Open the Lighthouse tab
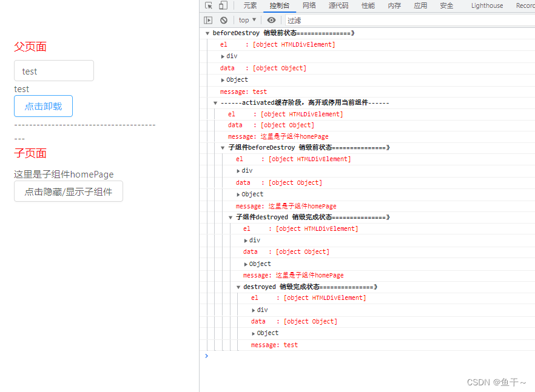 tap(487, 6)
